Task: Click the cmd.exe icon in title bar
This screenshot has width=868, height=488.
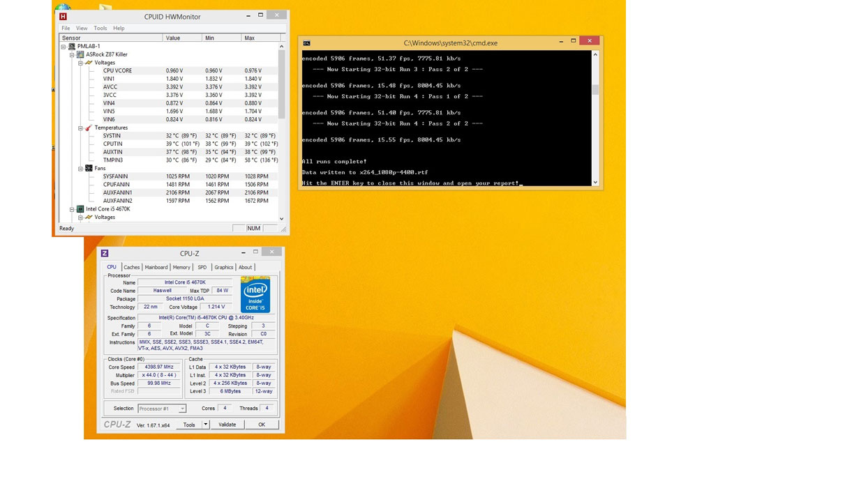Action: (x=307, y=43)
